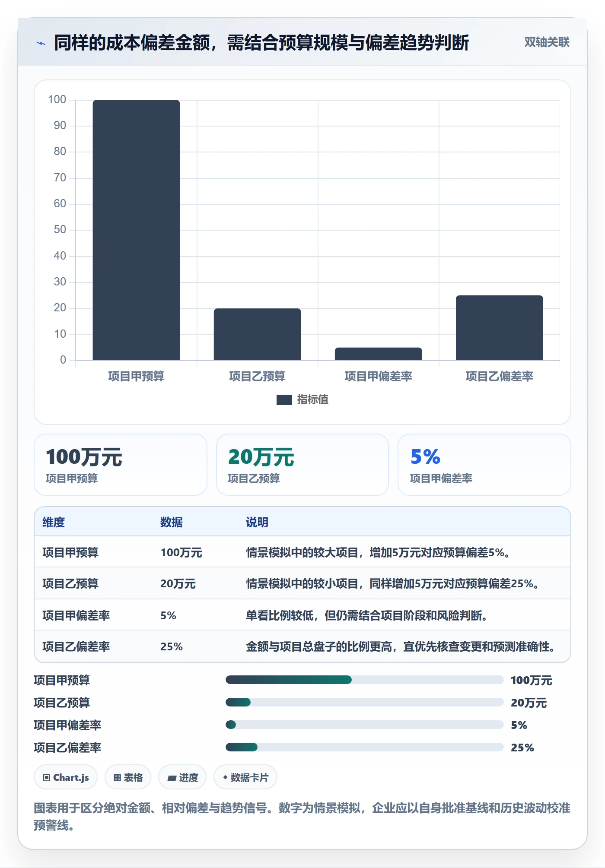Click the 项目甲偏差率 bar in the chart
Viewport: 605px width, 868px height.
[x=378, y=354]
